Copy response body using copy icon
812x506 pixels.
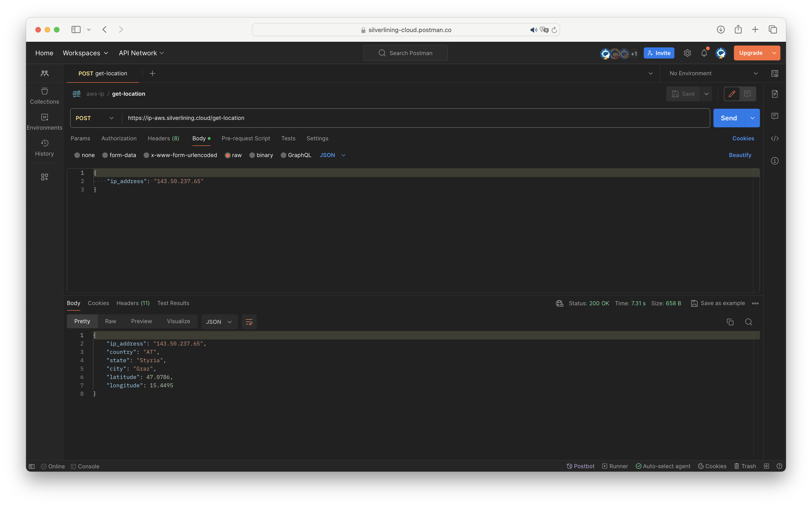point(730,322)
